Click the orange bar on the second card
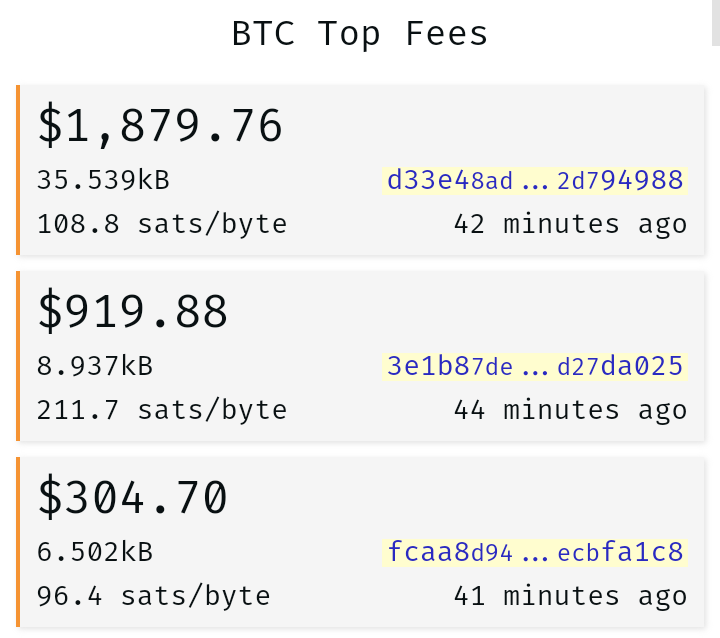Screen dimensions: 720x638 click(18, 356)
